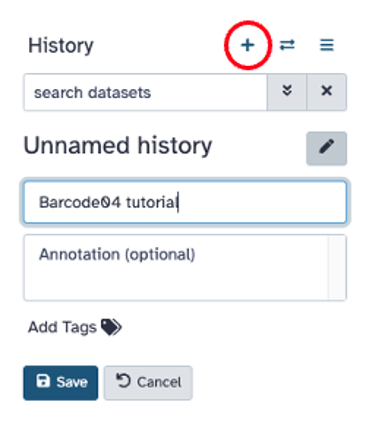Open the History options hamburger menu

[x=327, y=45]
